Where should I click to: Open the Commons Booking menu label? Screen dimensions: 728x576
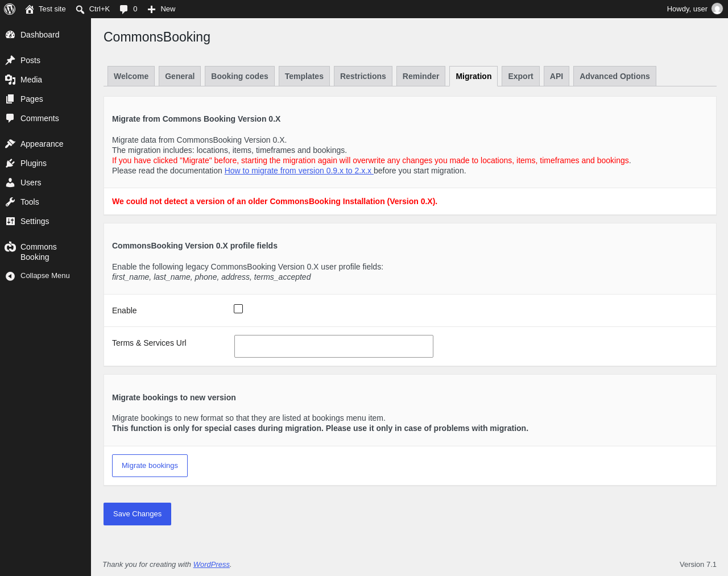39,252
